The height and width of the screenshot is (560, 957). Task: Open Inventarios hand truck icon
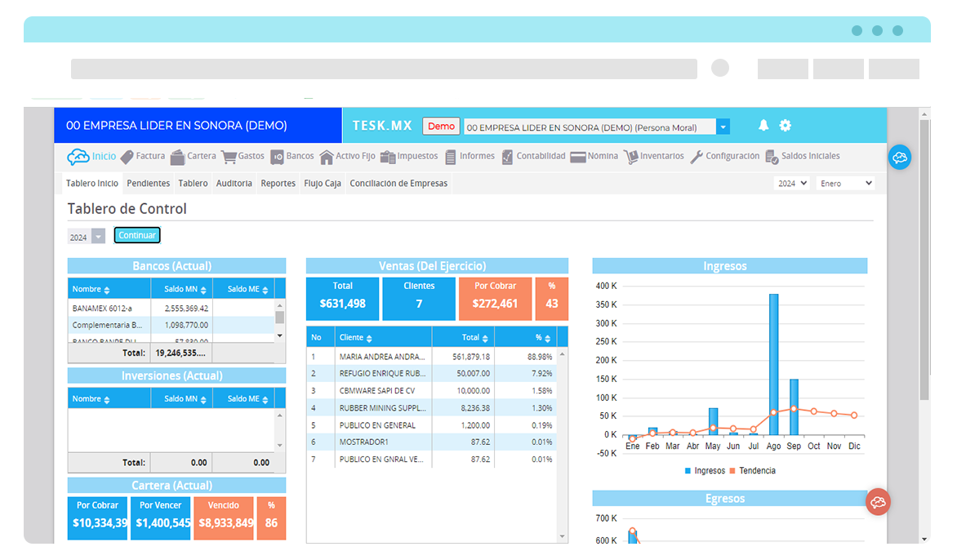[631, 158]
